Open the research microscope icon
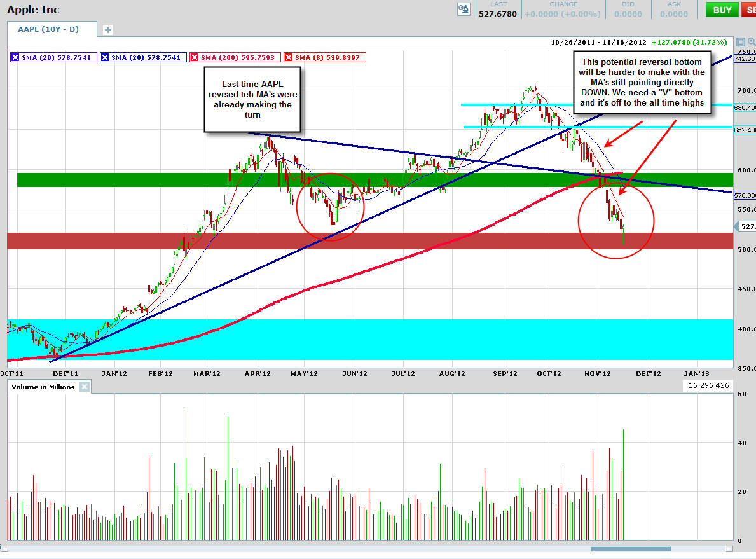 click(x=464, y=10)
